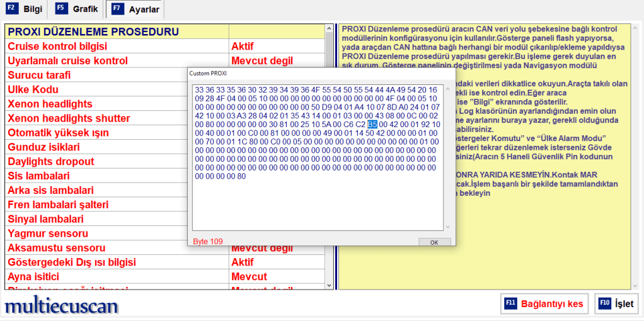The image size is (644, 321).
Task: Click the up arrow of the description panel scrollbar
Action: pos(635,28)
